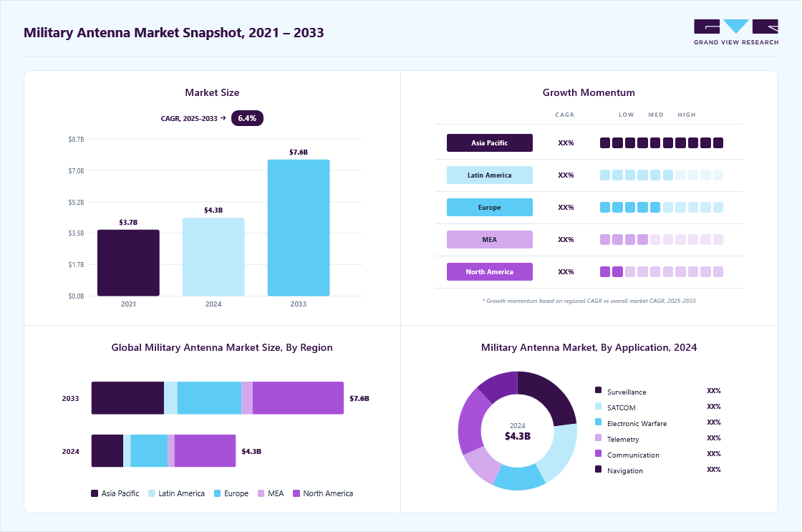Click the North America segment of the 2033 bar
The height and width of the screenshot is (532, 802).
tap(298, 398)
